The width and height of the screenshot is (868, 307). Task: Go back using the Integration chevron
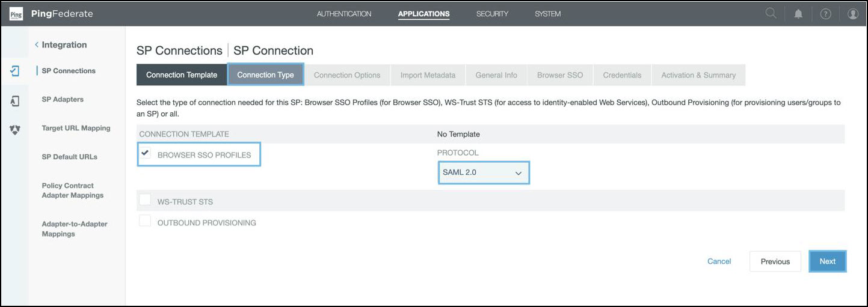[37, 45]
